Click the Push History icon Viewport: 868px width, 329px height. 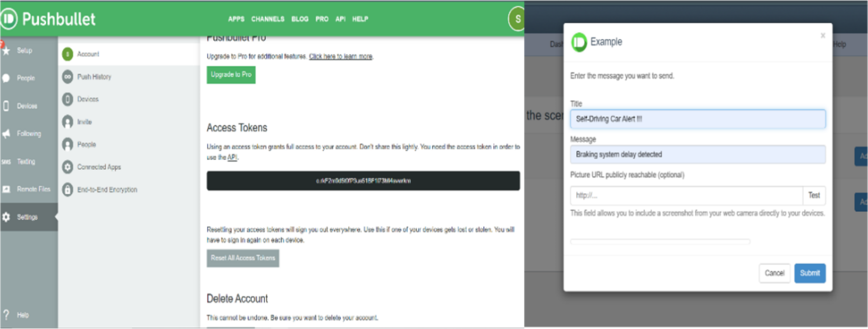67,77
